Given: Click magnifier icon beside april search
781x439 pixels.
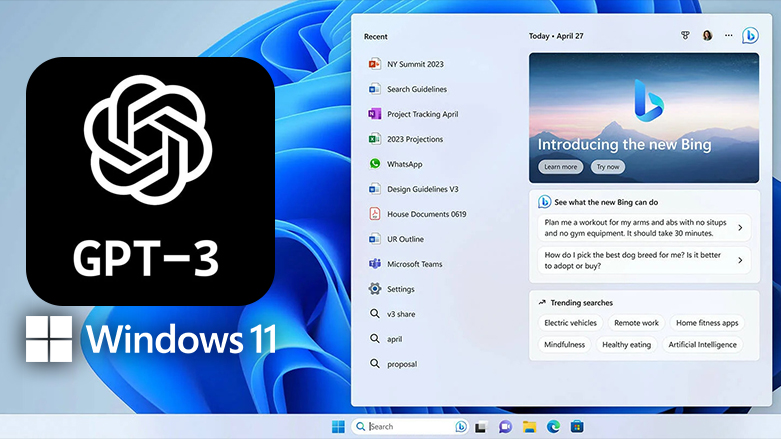Looking at the screenshot, I should tap(375, 338).
